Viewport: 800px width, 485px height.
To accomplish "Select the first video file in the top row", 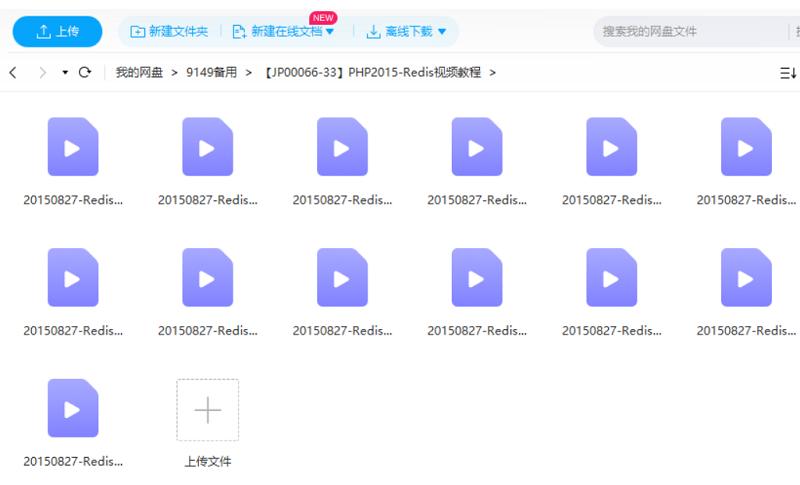I will pyautogui.click(x=73, y=148).
